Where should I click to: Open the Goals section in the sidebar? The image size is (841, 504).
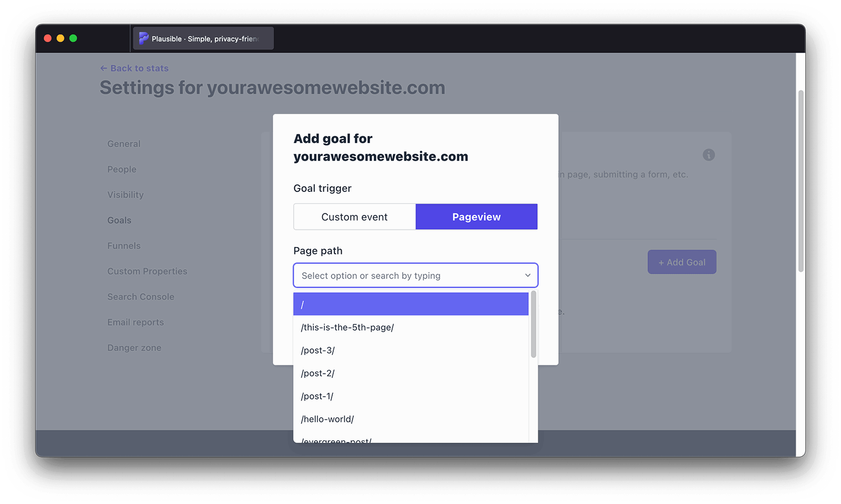[x=119, y=220]
